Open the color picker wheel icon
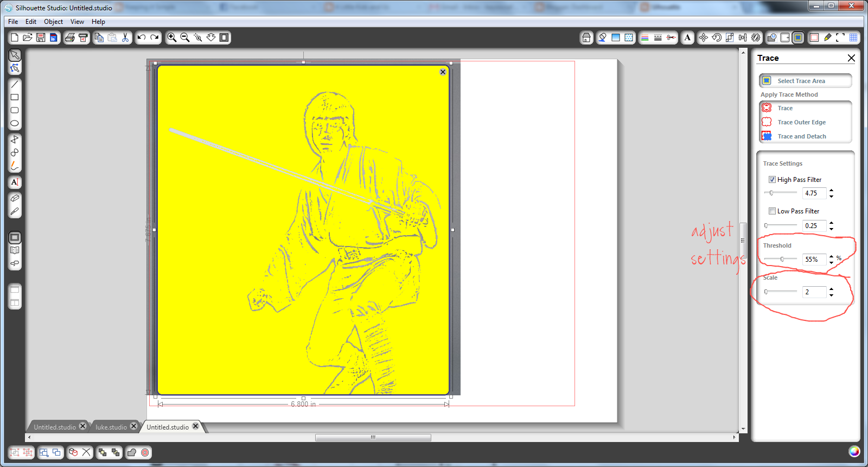Screen dimensions: 868x467 coord(854,451)
